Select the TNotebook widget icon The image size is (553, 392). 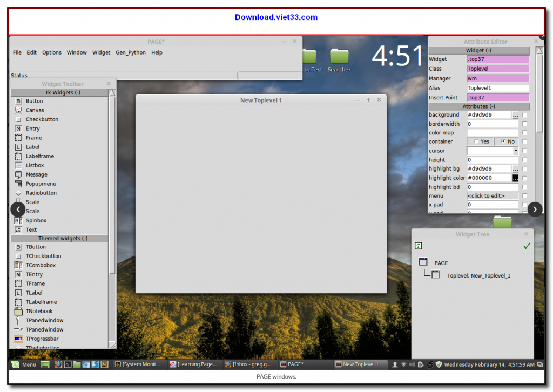(18, 311)
